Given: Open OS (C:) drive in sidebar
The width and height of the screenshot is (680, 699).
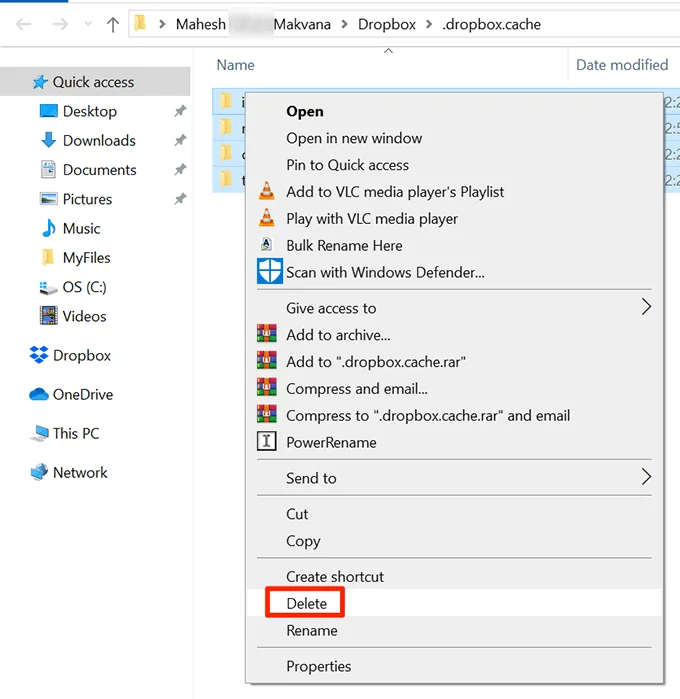Looking at the screenshot, I should point(85,287).
